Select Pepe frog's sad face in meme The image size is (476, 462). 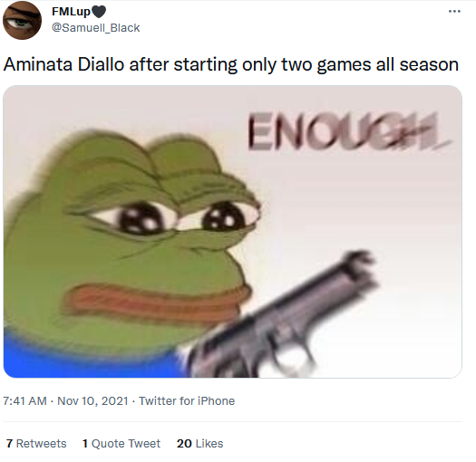point(131,243)
